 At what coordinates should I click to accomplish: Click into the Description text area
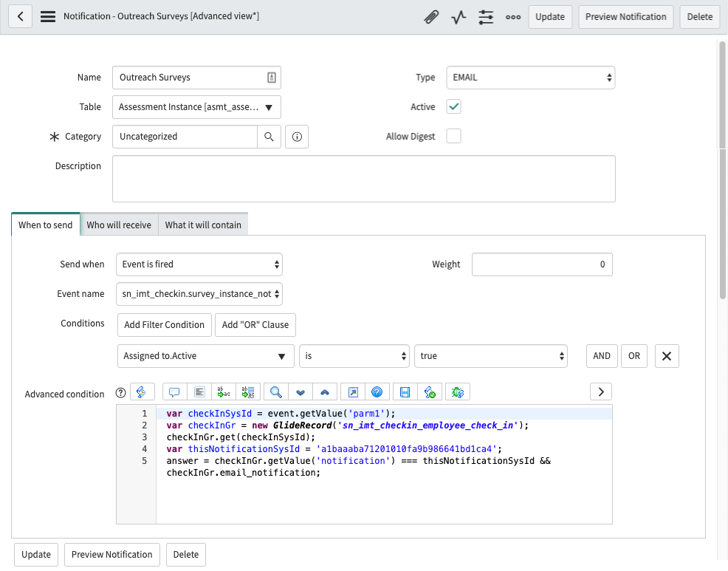point(363,179)
